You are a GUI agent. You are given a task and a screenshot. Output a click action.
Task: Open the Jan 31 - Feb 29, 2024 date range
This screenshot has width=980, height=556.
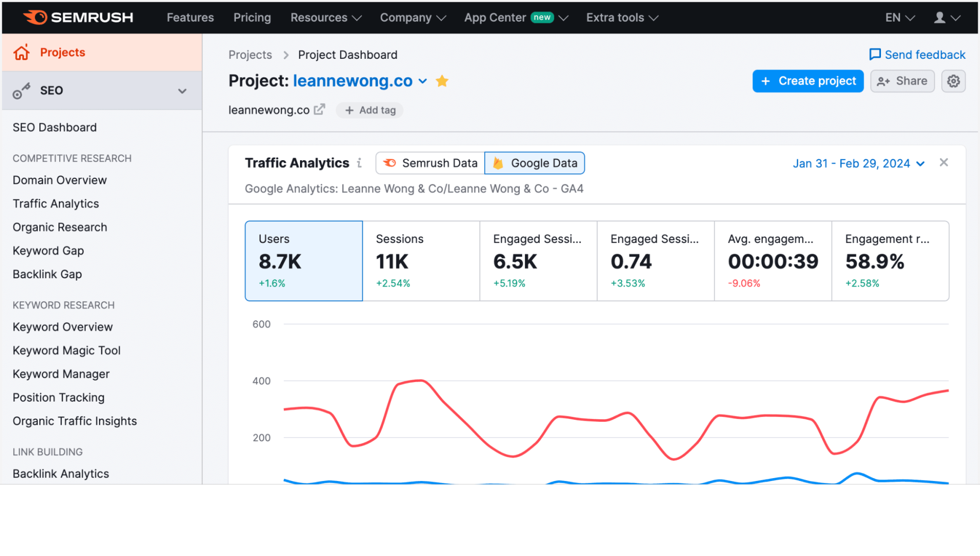point(858,164)
